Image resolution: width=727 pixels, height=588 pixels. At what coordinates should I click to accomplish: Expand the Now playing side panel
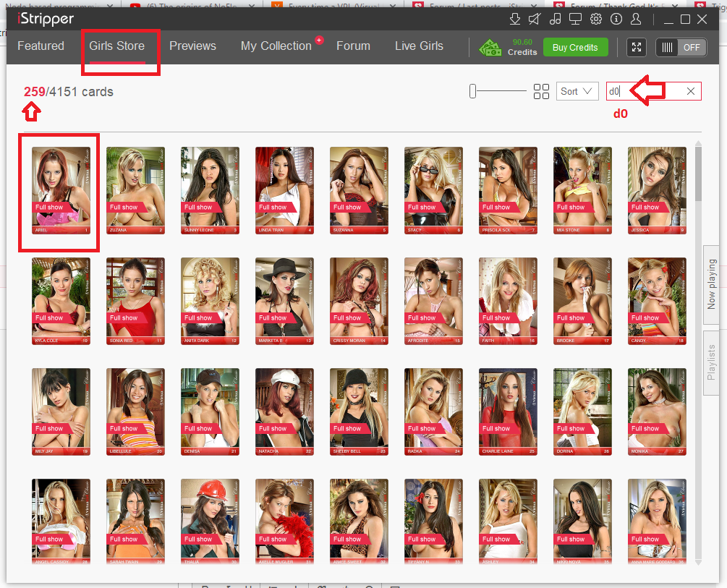(711, 284)
